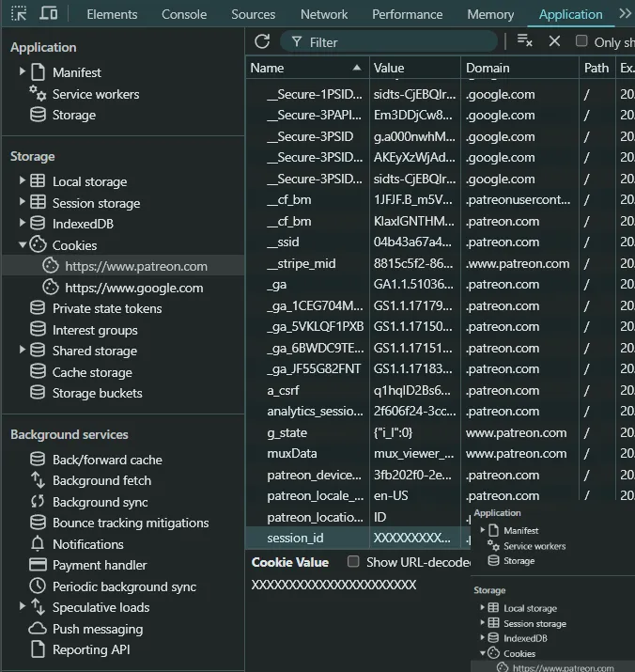Collapse the Cookies tree arrow
635x672 pixels.
pyautogui.click(x=23, y=244)
